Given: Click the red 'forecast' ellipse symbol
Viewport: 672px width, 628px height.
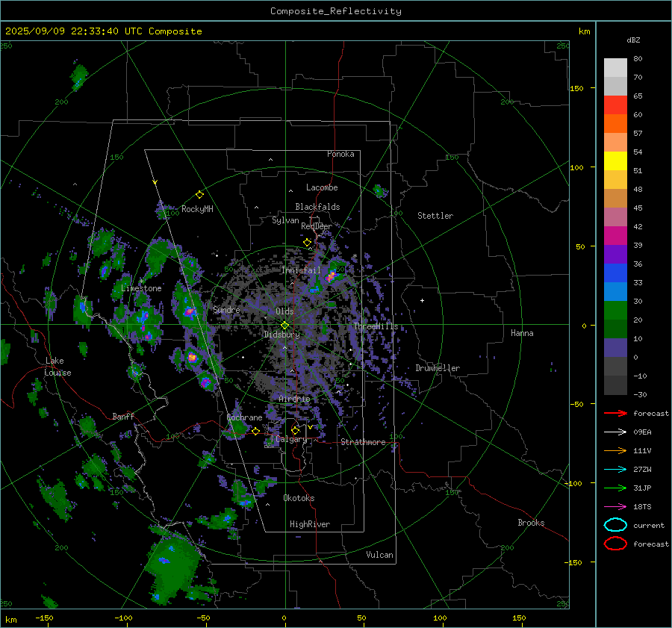Looking at the screenshot, I should tap(615, 544).
